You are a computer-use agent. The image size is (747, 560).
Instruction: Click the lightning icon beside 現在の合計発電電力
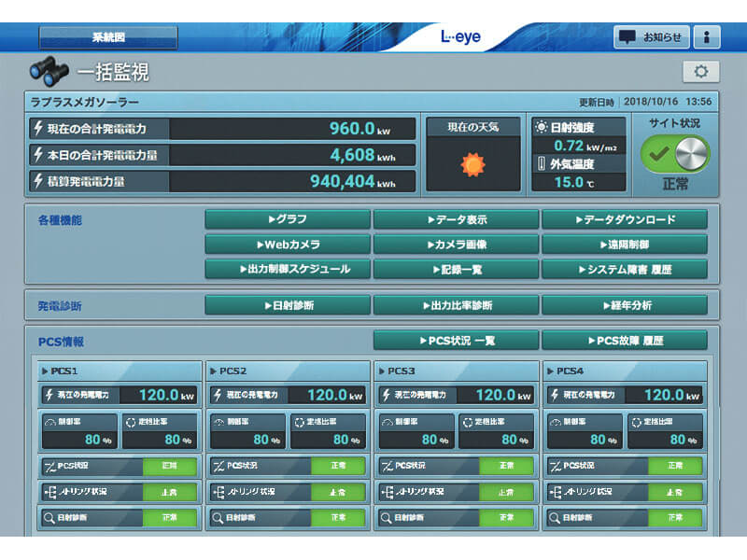click(x=38, y=129)
